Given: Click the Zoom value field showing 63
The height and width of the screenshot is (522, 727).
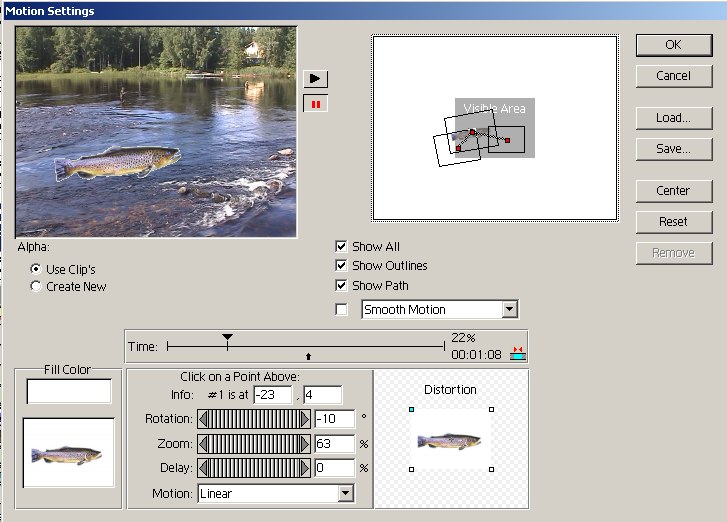Looking at the screenshot, I should (x=335, y=444).
